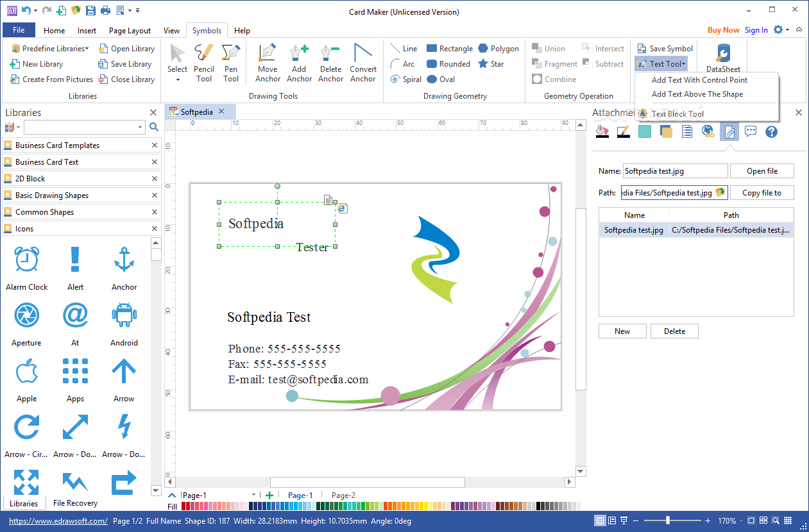Switch to the Page Layout tab

[x=130, y=30]
